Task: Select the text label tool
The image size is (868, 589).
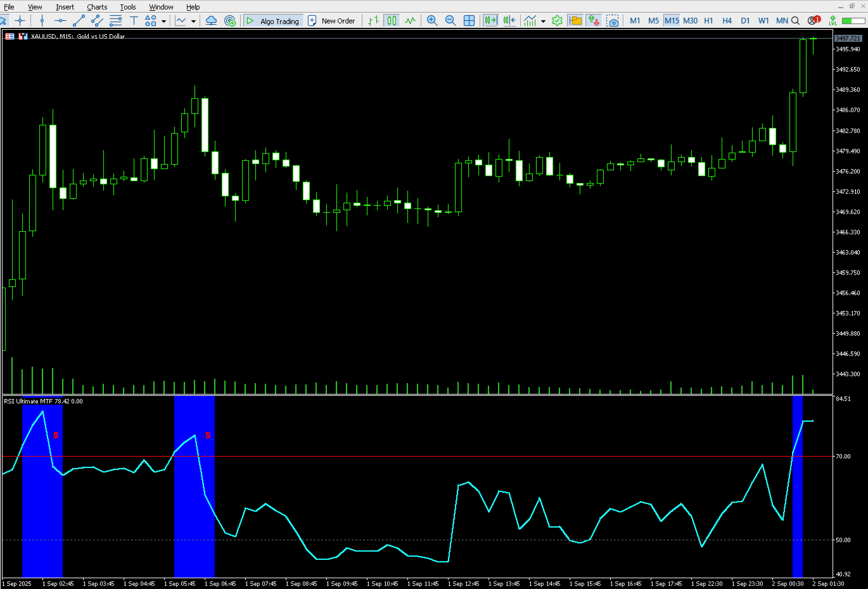Action: 134,21
